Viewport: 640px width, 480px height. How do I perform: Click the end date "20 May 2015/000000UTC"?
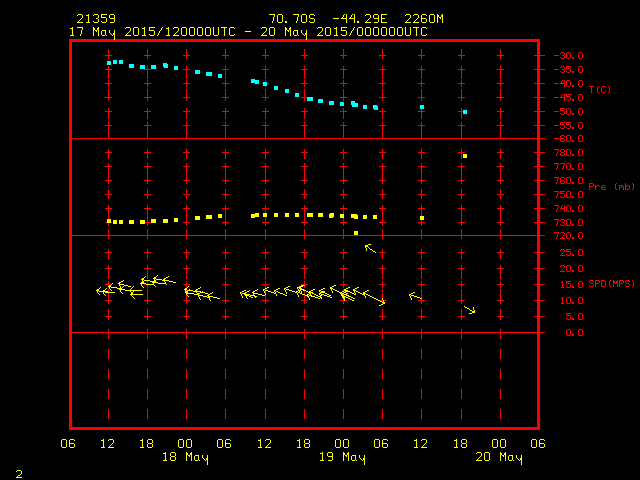(344, 32)
